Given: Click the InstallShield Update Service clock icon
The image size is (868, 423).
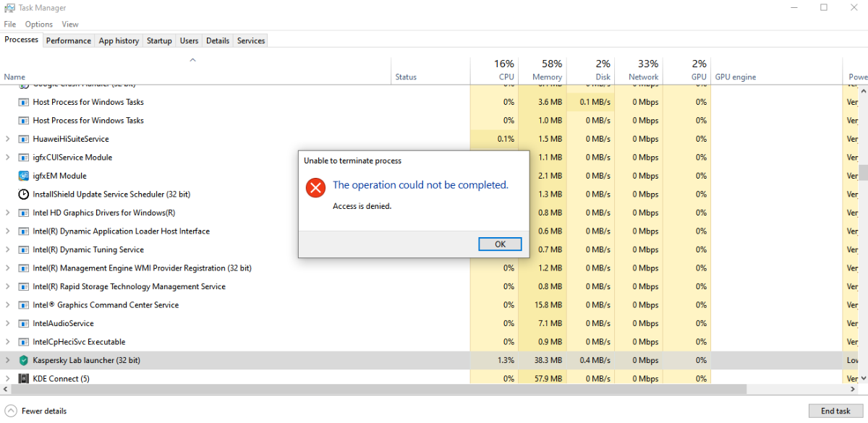Looking at the screenshot, I should coord(24,195).
